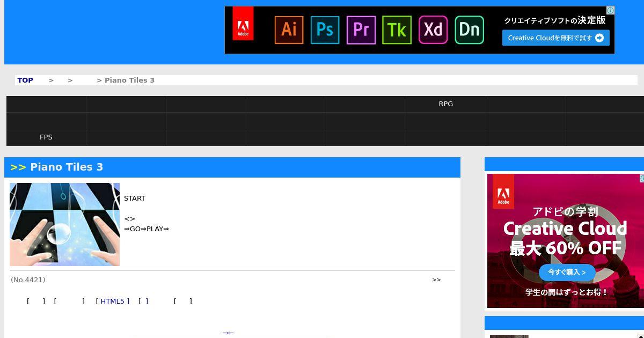Click the START instruction text

coord(135,198)
